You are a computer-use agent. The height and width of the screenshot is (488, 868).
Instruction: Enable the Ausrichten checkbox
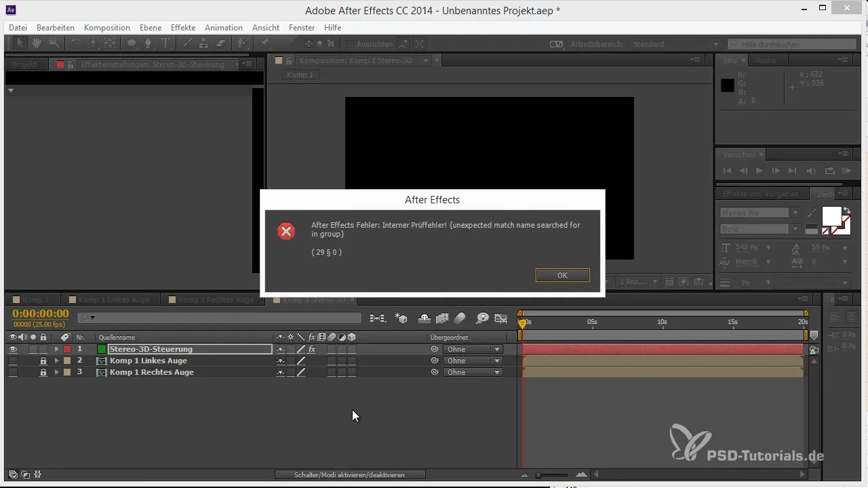(x=350, y=44)
